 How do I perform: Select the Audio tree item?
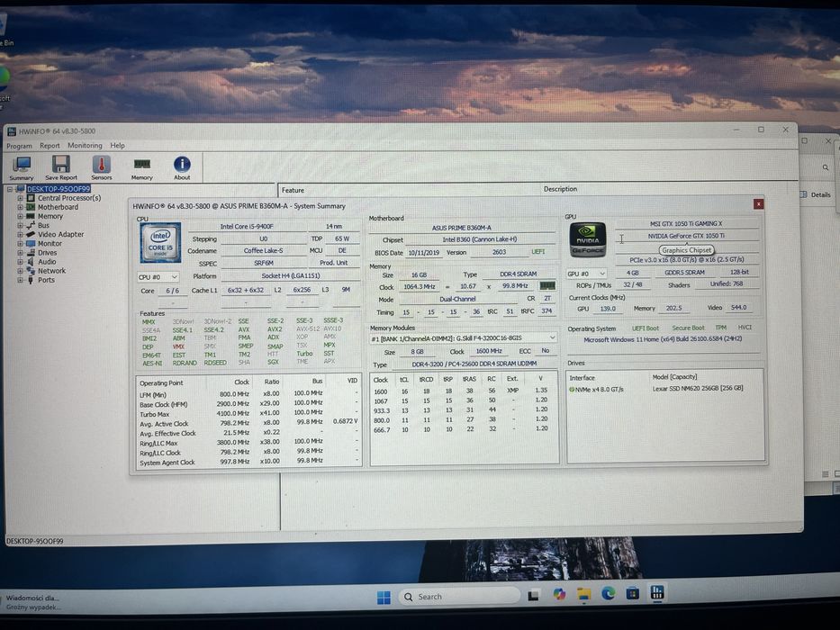tap(47, 261)
